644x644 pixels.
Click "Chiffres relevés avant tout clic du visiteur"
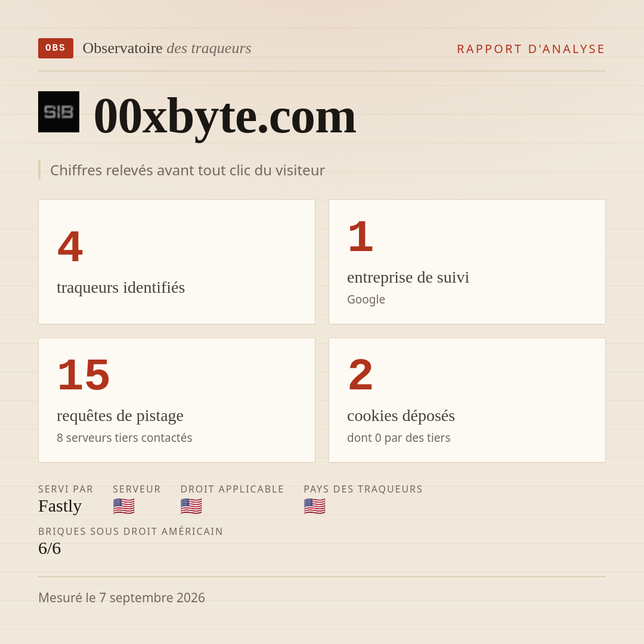click(x=187, y=170)
